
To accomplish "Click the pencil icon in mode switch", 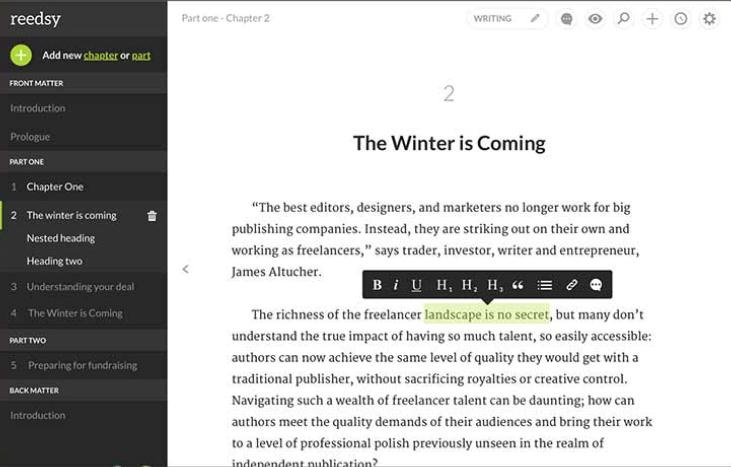I will point(535,18).
